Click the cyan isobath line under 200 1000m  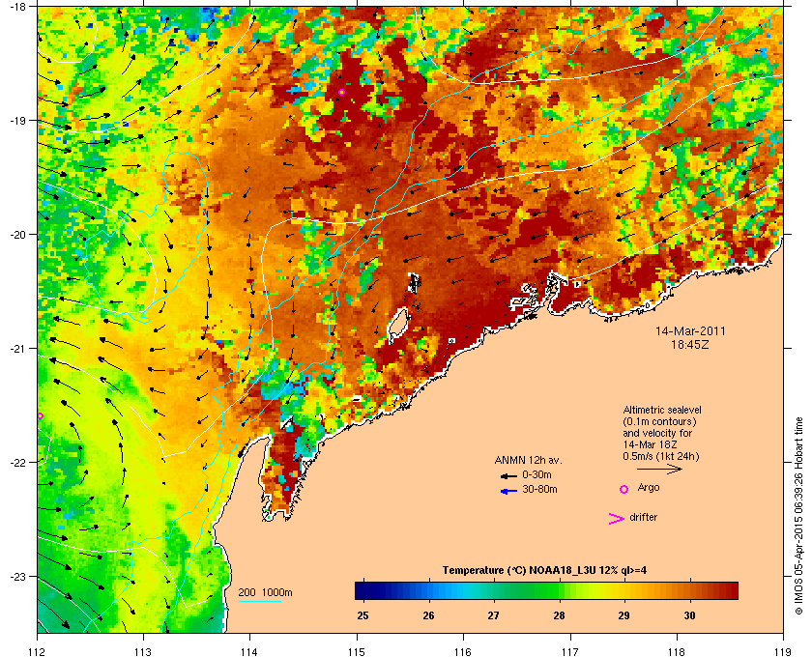coord(259,601)
